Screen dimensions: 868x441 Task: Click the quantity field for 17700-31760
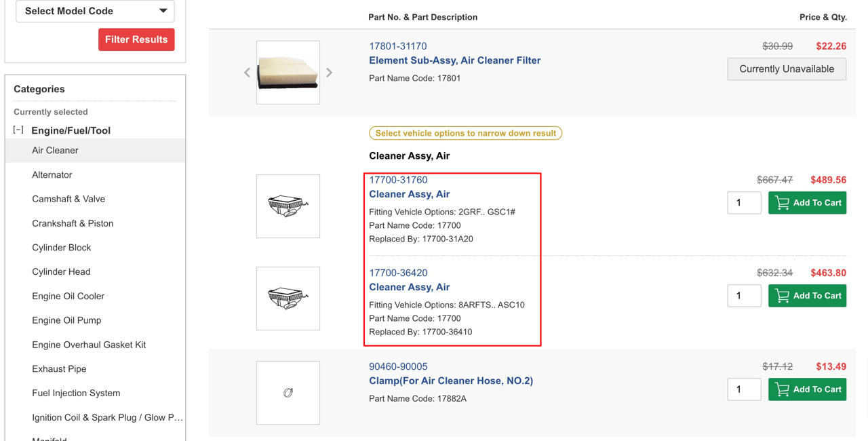[x=744, y=202]
